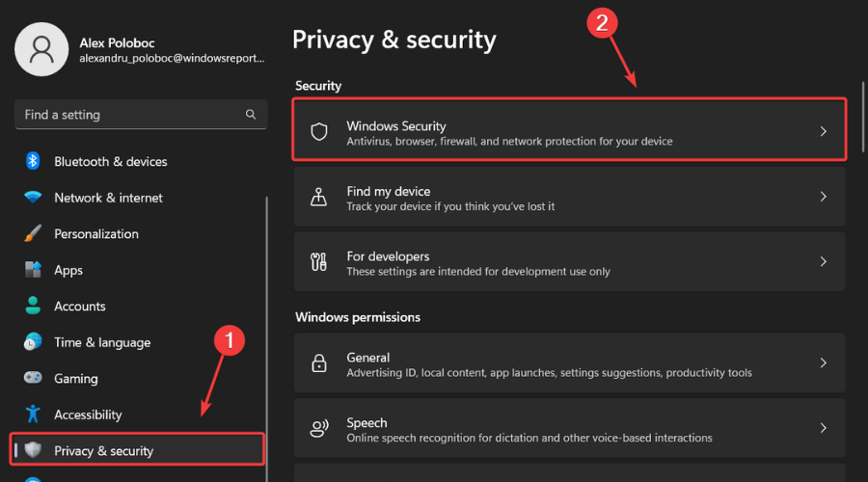Image resolution: width=868 pixels, height=482 pixels.
Task: Click the Accessibility figure icon
Action: (x=33, y=414)
